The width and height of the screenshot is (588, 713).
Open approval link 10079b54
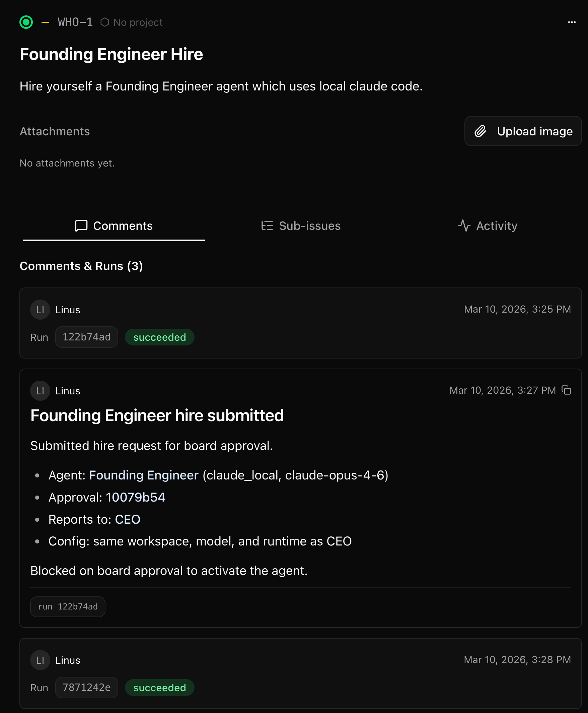pos(136,497)
